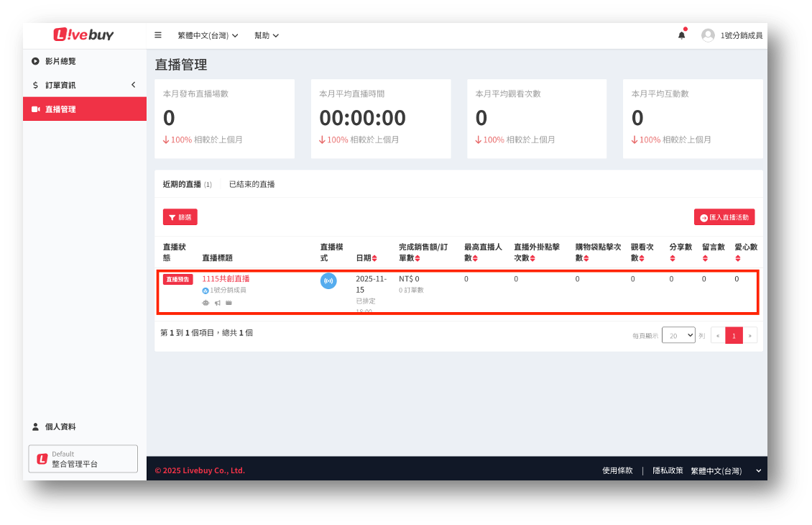The width and height of the screenshot is (812, 525).
Task: Click the 匯入直播活動 button
Action: (x=724, y=216)
